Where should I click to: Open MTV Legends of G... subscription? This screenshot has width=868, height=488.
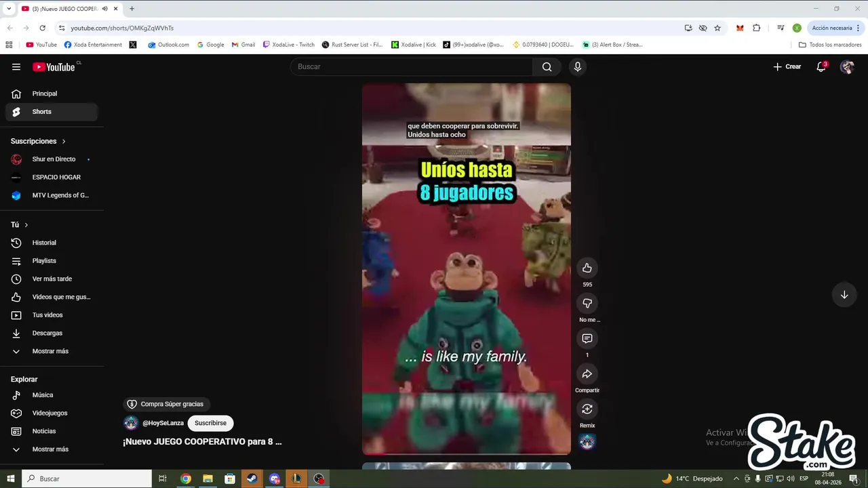(x=52, y=195)
